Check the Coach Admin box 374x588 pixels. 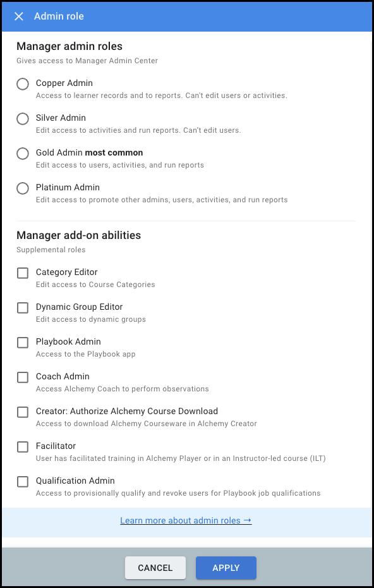click(22, 377)
